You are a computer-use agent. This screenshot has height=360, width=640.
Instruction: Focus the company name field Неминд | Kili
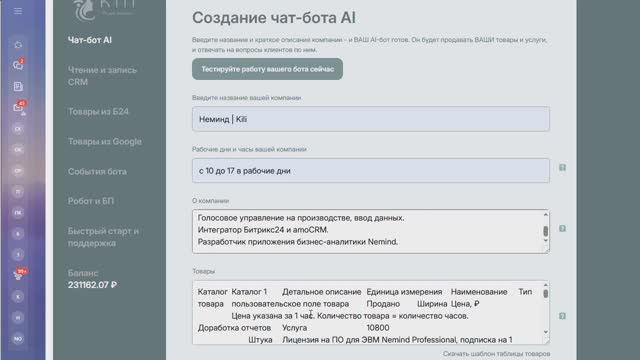371,119
